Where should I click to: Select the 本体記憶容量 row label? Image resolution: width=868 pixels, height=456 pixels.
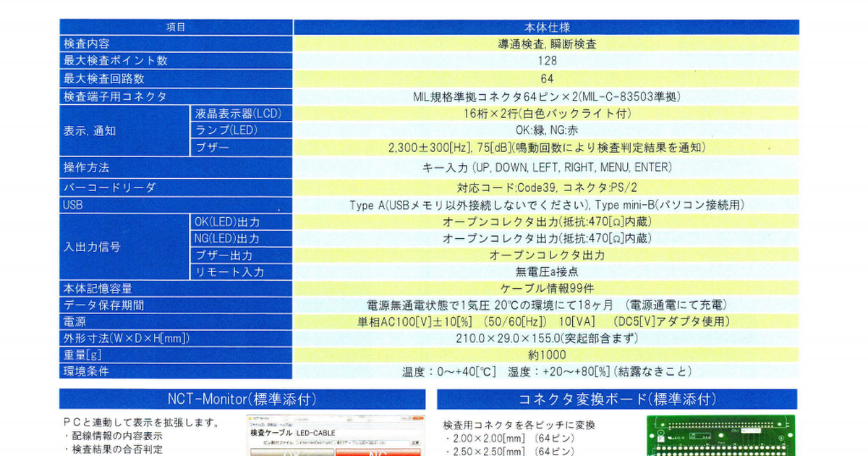98,288
